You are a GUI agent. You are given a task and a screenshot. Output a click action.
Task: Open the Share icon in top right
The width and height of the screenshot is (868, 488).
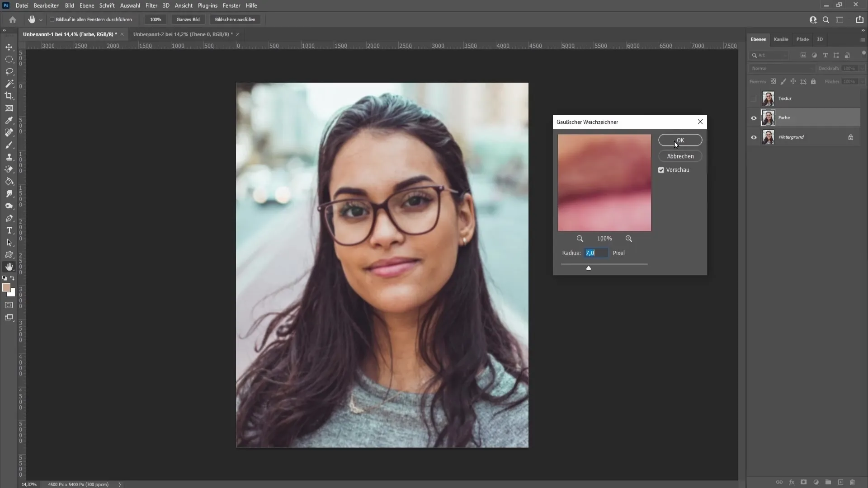859,19
